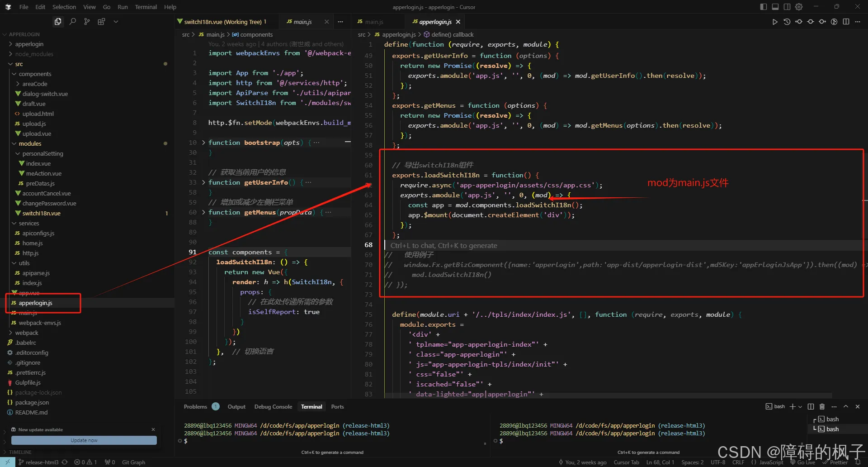The image size is (868, 467).
Task: Split the right editor group
Action: pyautogui.click(x=846, y=22)
